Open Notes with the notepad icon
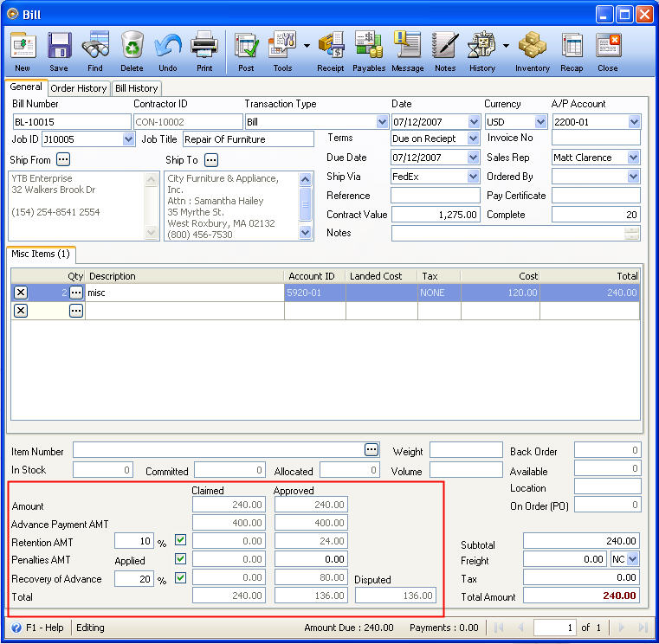659x644 pixels. pyautogui.click(x=445, y=51)
